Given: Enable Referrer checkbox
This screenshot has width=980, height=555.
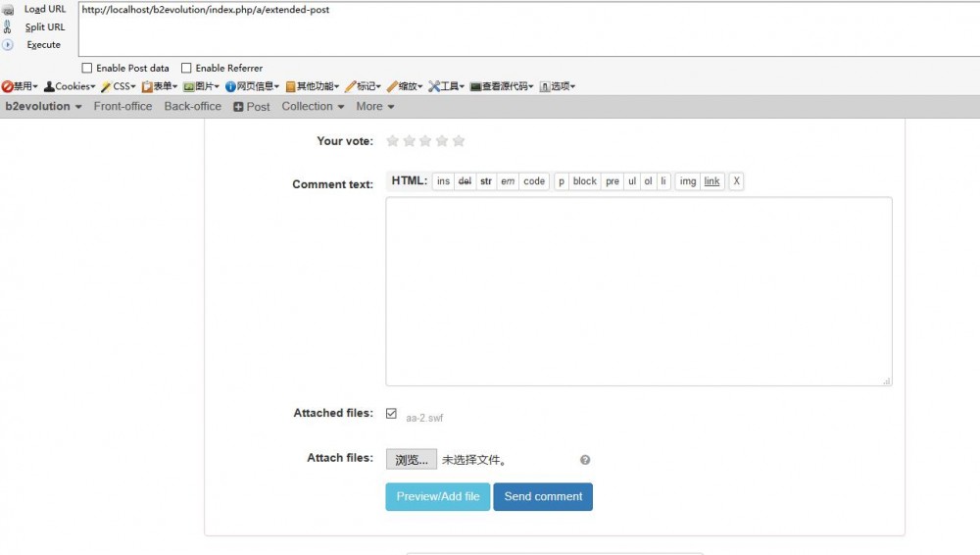Looking at the screenshot, I should click(x=186, y=68).
